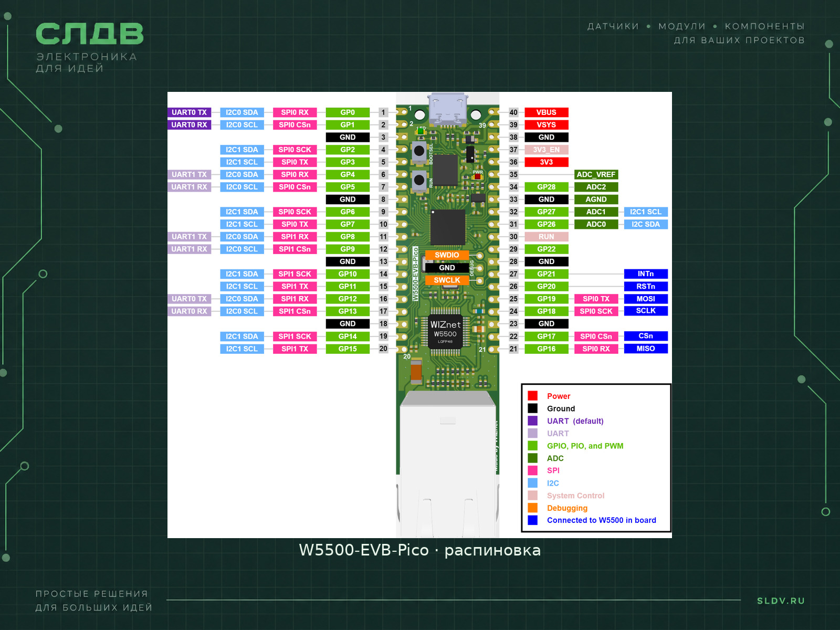Image resolution: width=840 pixels, height=630 pixels.
Task: Click the BOOTSEL button on the board
Action: [x=419, y=152]
